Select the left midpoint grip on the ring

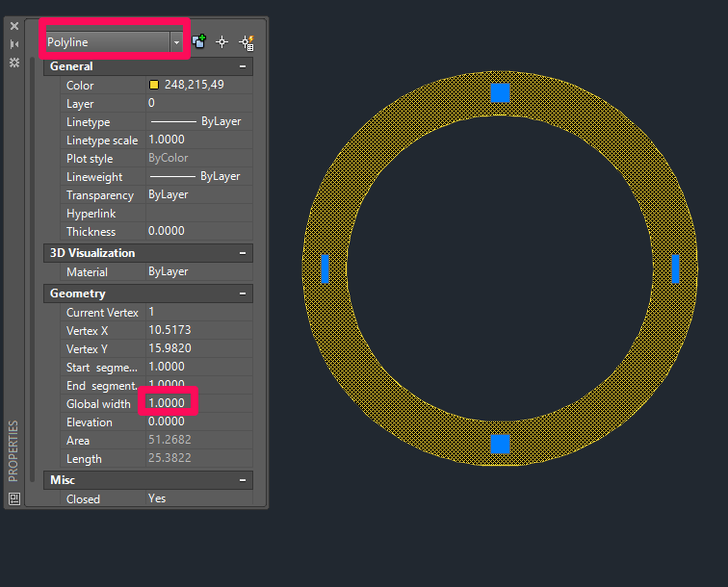[325, 268]
